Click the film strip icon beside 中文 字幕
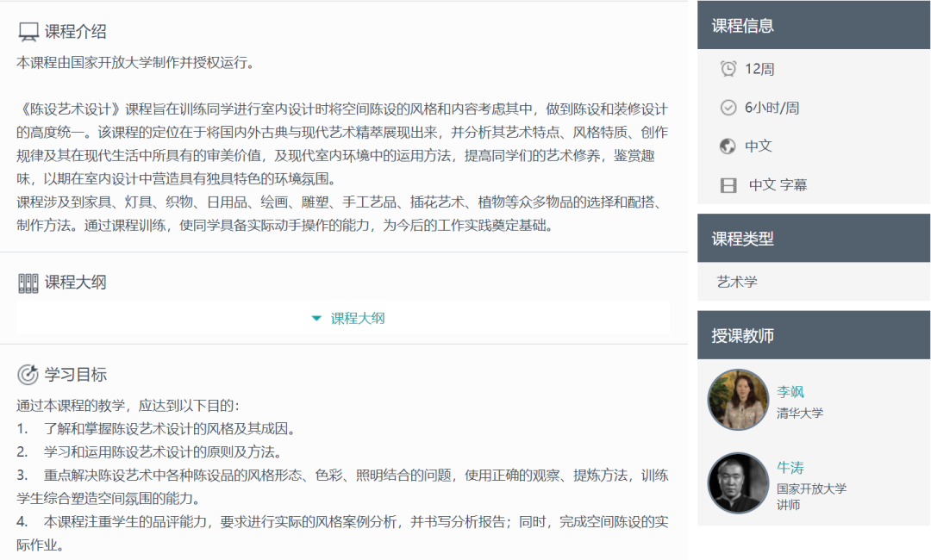This screenshot has height=560, width=931. tap(728, 185)
